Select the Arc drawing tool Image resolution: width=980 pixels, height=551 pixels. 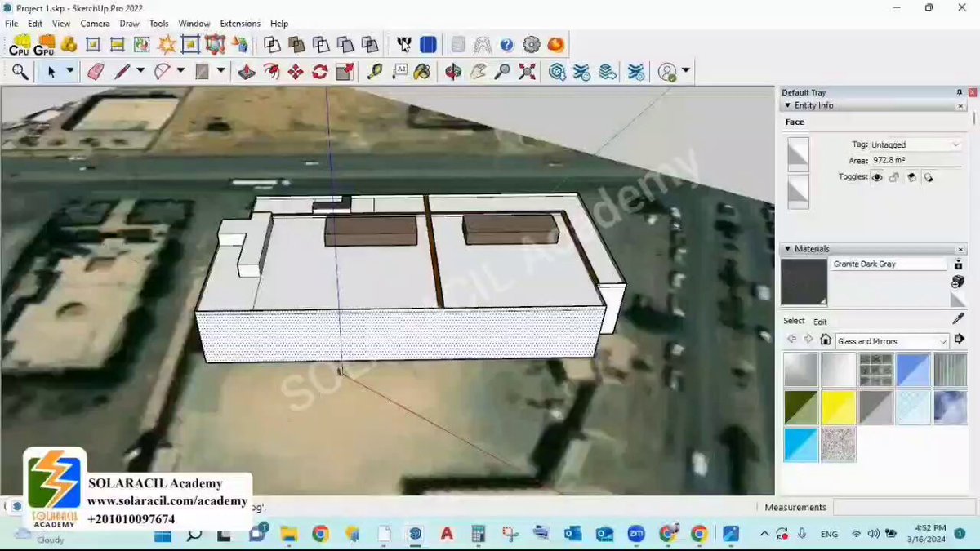click(x=163, y=72)
